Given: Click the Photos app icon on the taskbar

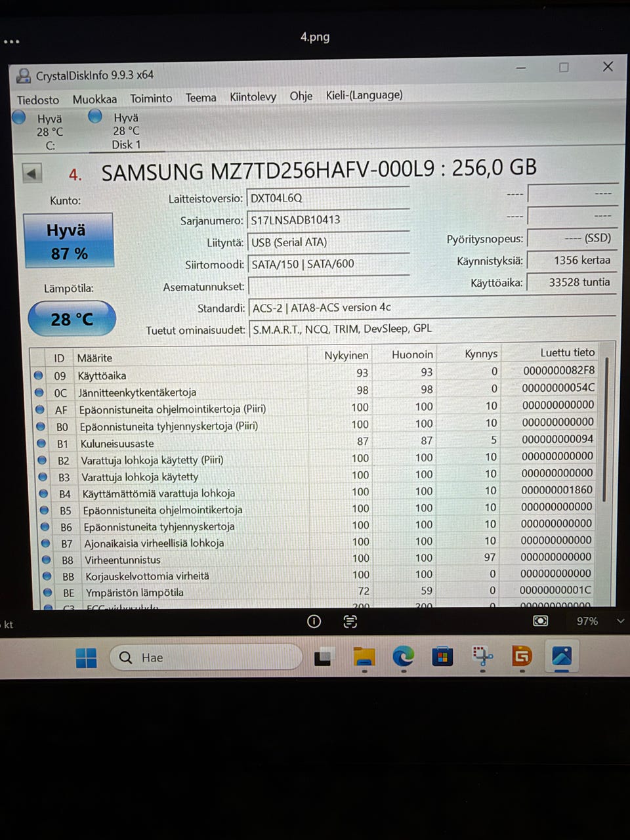Looking at the screenshot, I should pos(562,656).
